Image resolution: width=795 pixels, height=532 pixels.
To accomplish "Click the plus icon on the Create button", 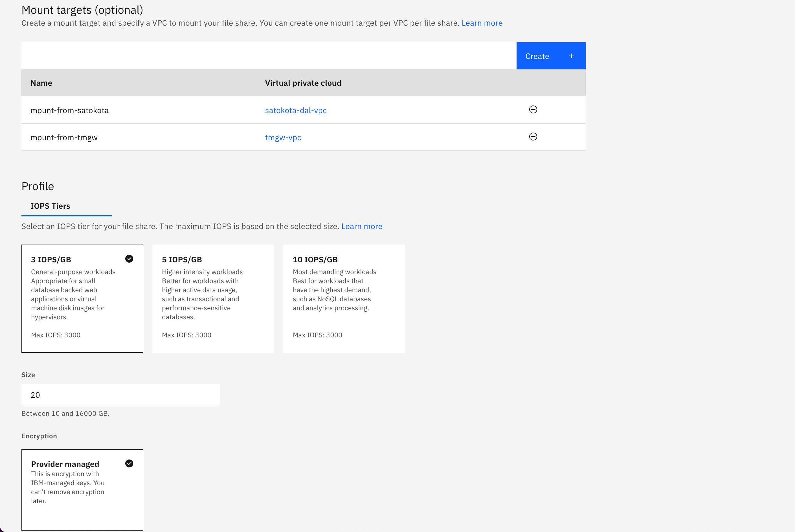I will [571, 56].
